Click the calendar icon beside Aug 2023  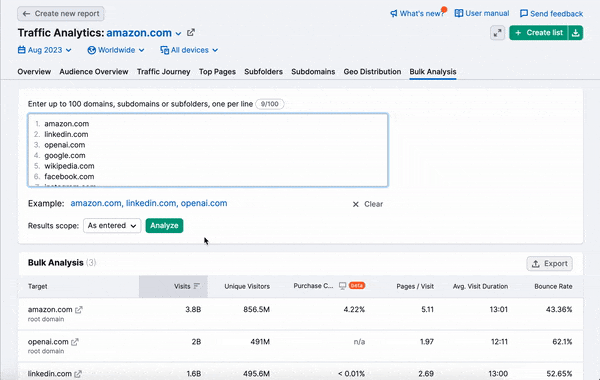click(22, 50)
